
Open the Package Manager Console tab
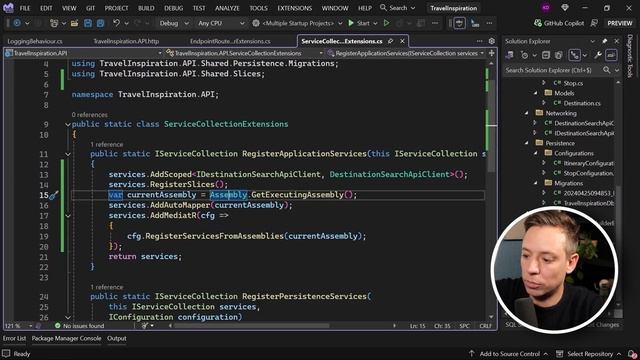67,338
